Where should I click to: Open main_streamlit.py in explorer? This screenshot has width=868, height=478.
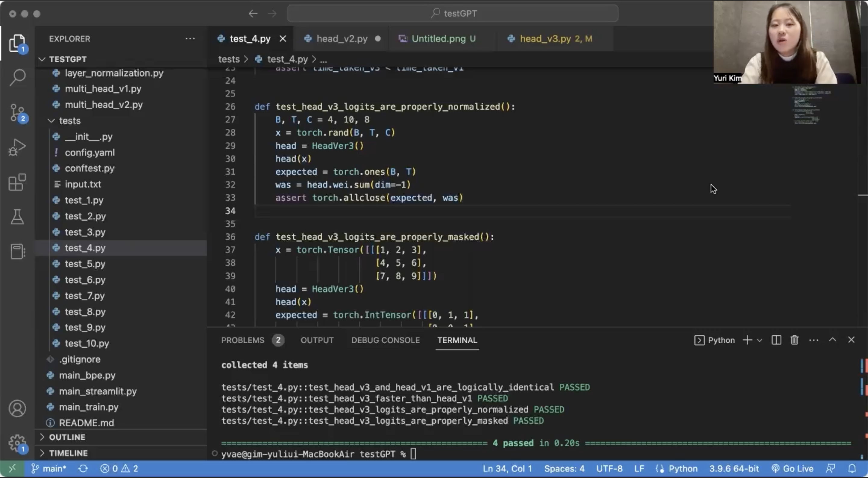tap(121, 391)
